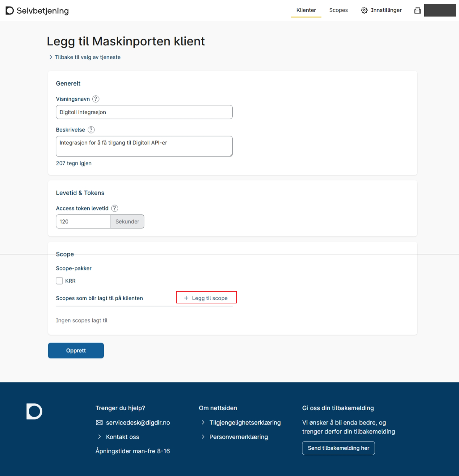The width and height of the screenshot is (459, 476).
Task: Click Send tilbakemelding her button
Action: tap(338, 448)
